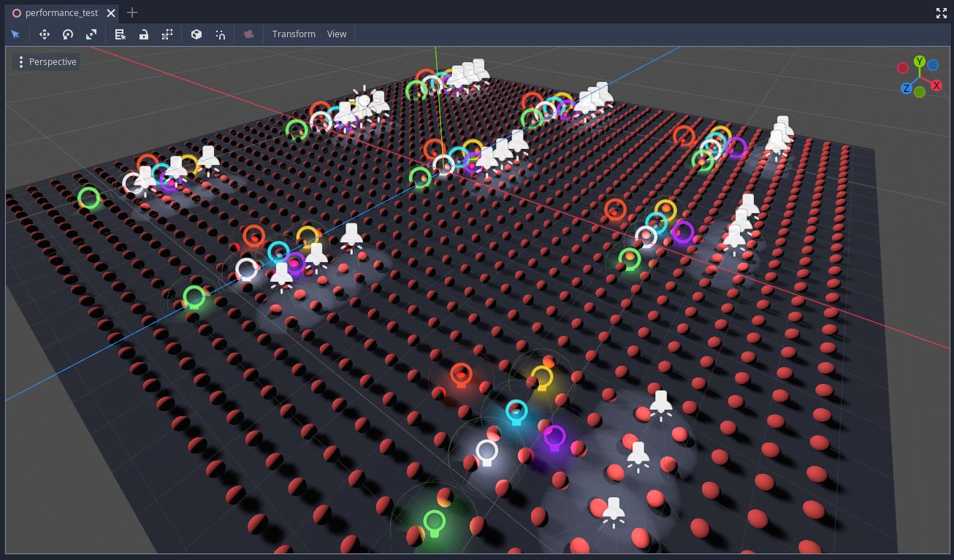Toggle distraction free mode expand icon

coord(942,12)
